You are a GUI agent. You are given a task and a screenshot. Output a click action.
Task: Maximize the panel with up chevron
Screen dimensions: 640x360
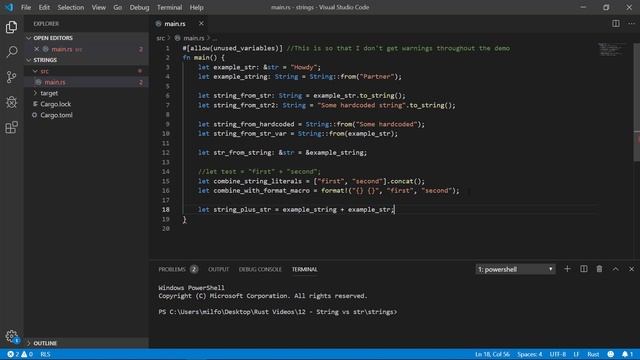point(616,269)
